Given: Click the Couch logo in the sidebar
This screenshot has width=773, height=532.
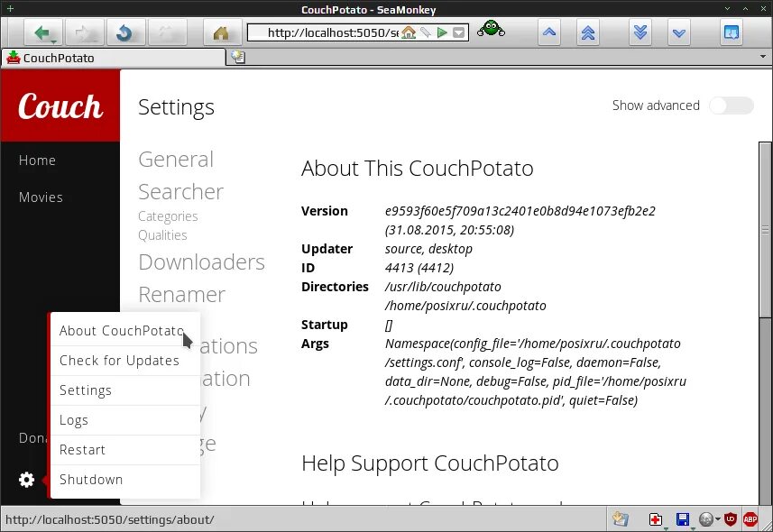Looking at the screenshot, I should tap(60, 106).
